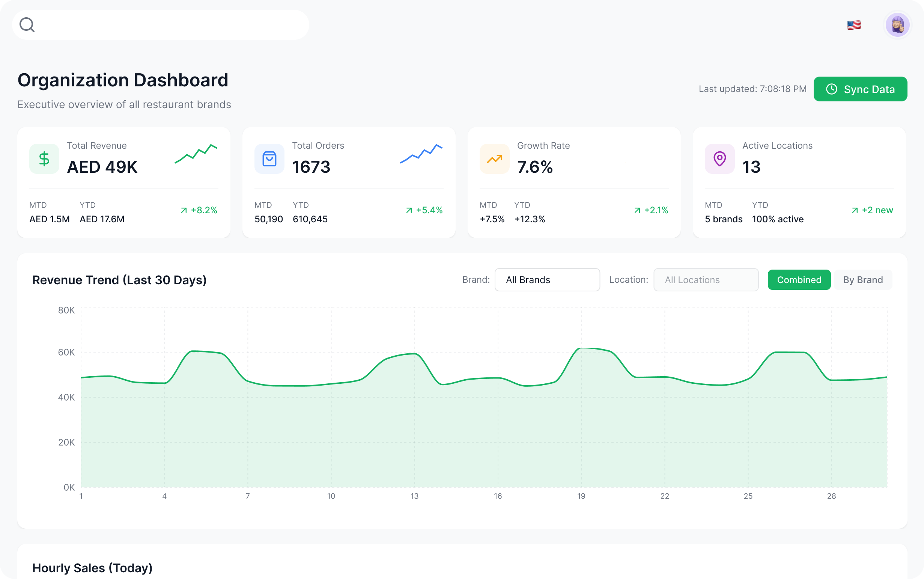Click the +8.2% revenue change indicator
The width and height of the screenshot is (924, 579).
coord(199,210)
